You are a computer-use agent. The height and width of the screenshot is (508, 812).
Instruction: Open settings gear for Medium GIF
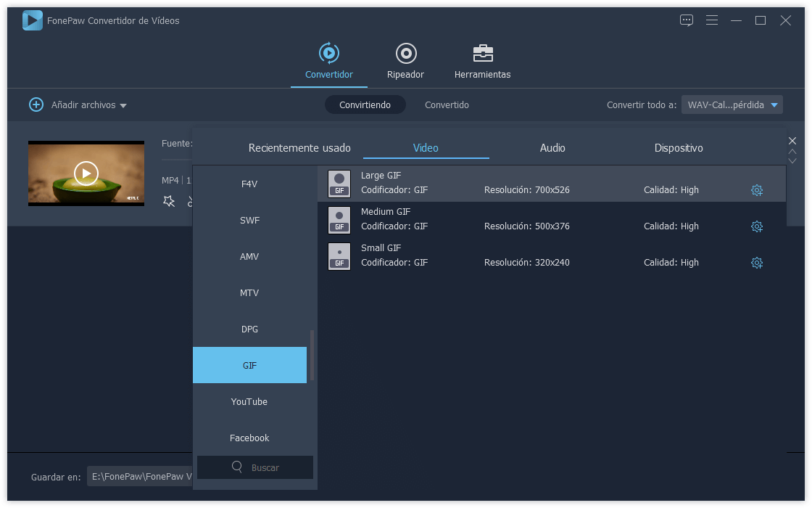(x=757, y=226)
